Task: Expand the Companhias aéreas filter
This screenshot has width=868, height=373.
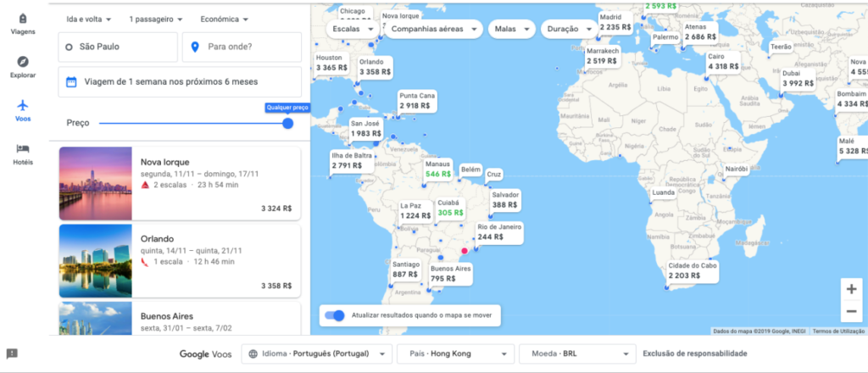Action: (x=433, y=29)
